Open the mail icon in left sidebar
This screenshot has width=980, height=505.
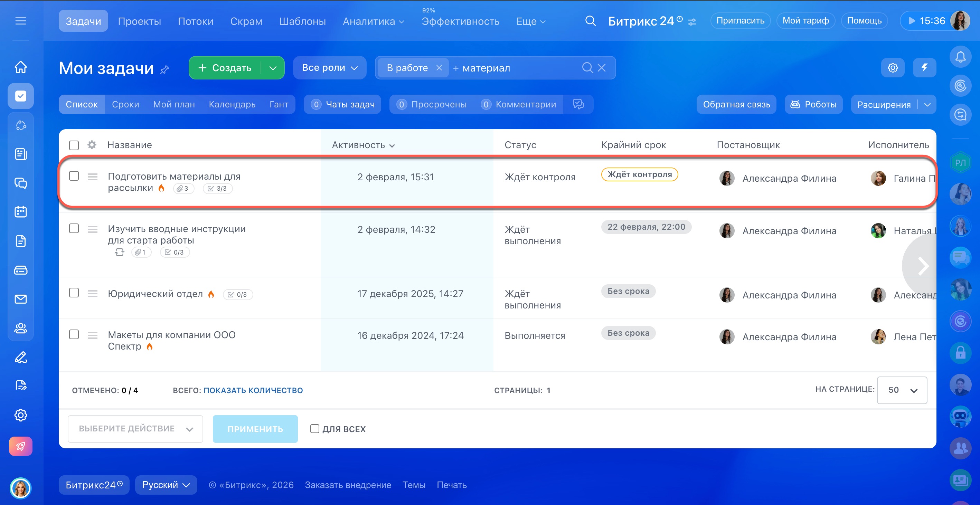(20, 299)
